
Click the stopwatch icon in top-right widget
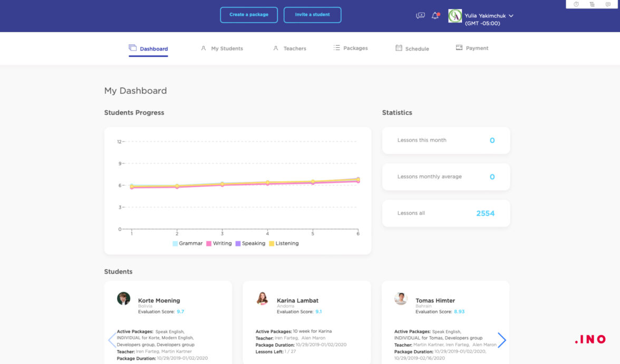[576, 4]
